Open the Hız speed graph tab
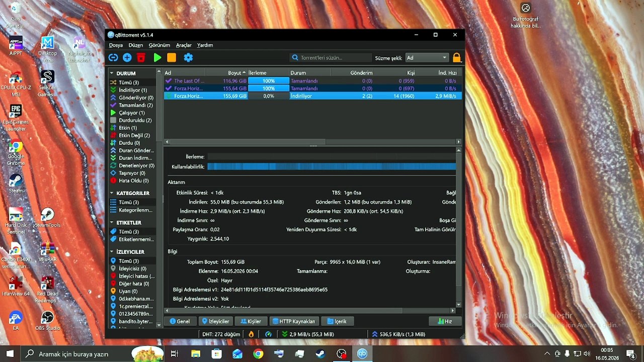The width and height of the screenshot is (644, 362). (445, 321)
